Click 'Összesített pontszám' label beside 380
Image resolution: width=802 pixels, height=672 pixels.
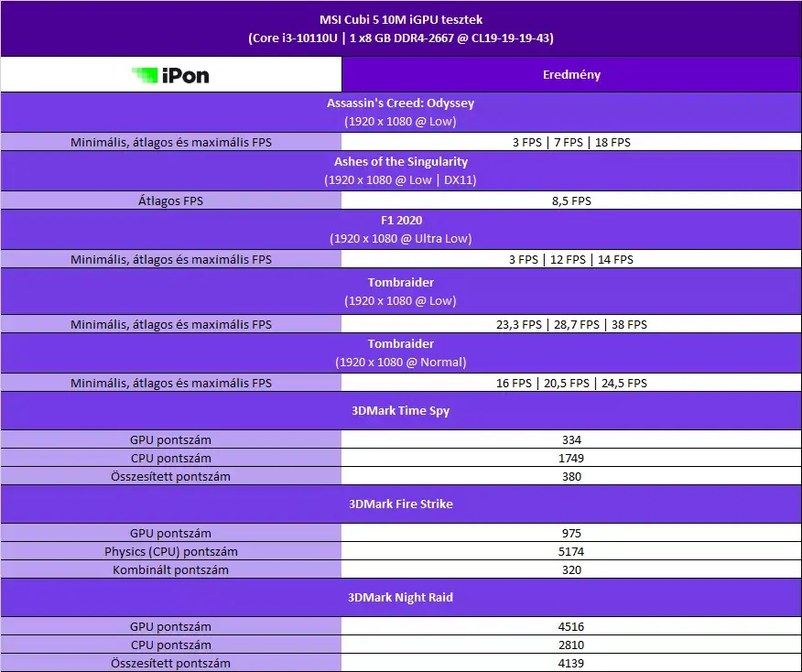(171, 477)
